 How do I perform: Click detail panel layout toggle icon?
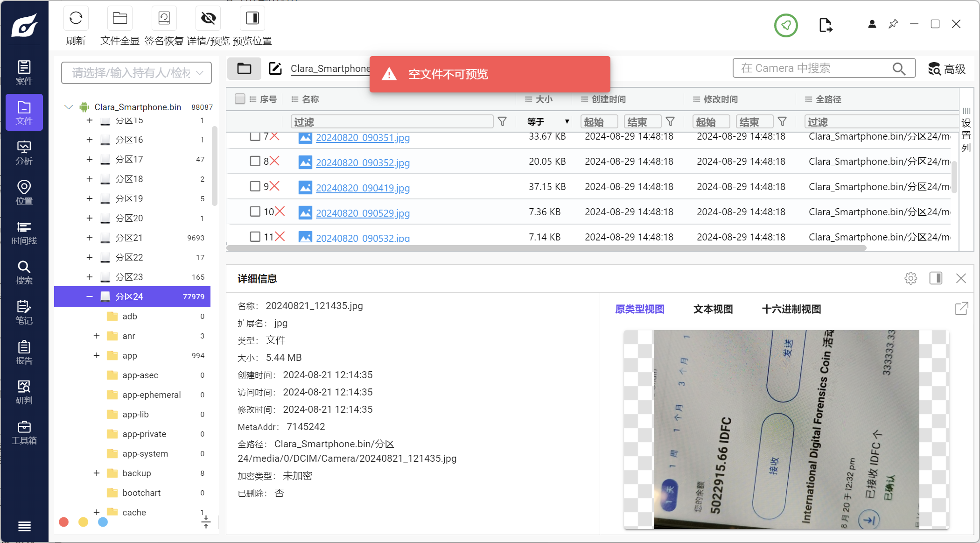(x=936, y=278)
